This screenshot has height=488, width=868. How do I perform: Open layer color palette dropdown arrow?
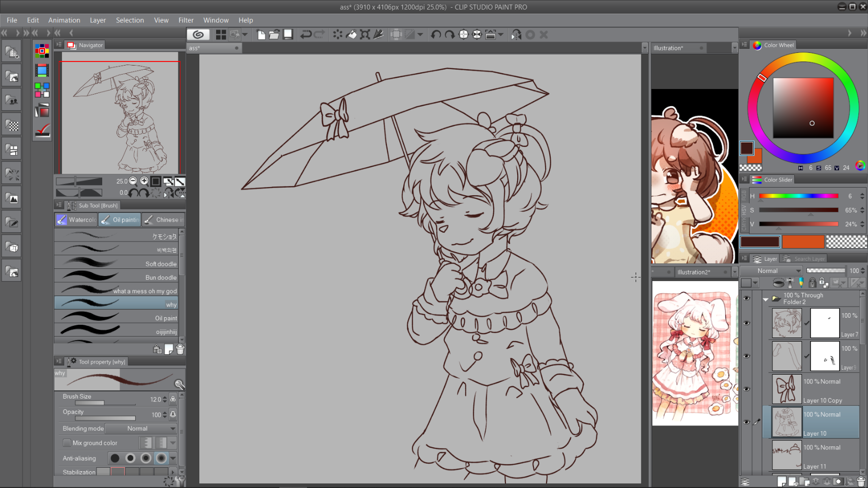pos(756,283)
